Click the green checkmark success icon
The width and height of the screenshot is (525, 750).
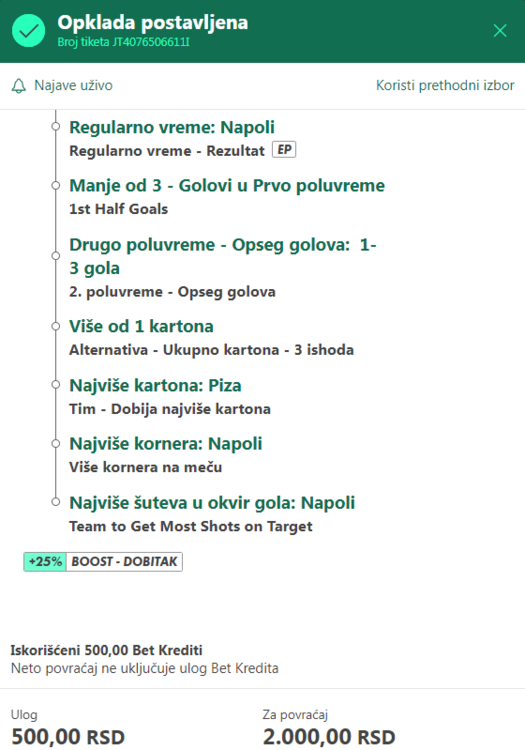click(29, 31)
